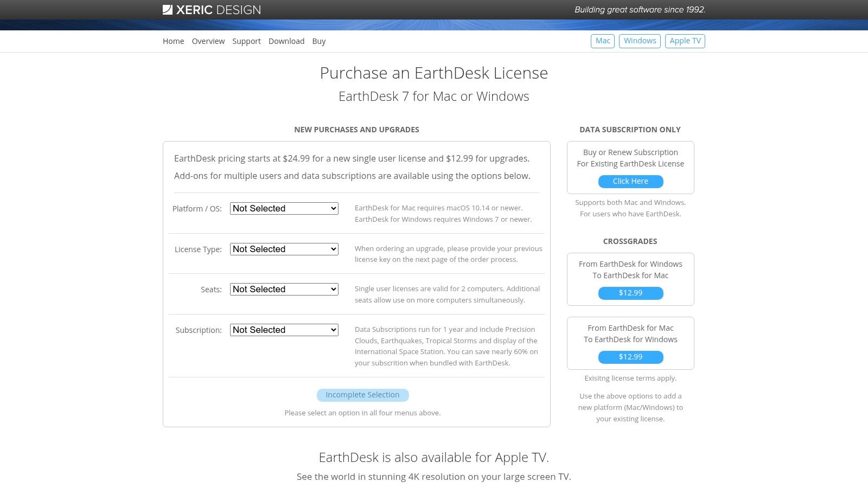Screen dimensions: 868x488
Task: Click 'EarthDesk for Windows requires Windows 7 or newer.'
Action: [x=443, y=220]
